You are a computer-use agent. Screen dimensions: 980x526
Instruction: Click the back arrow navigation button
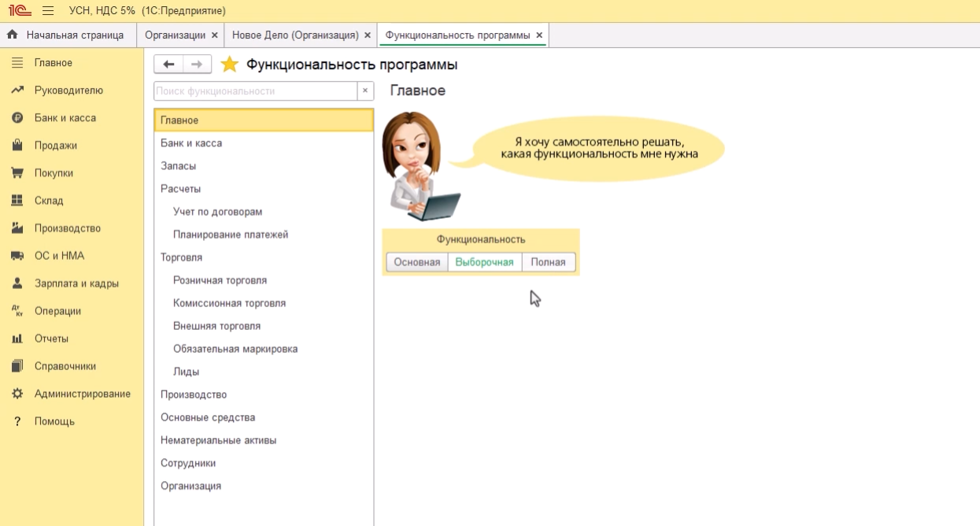tap(168, 65)
